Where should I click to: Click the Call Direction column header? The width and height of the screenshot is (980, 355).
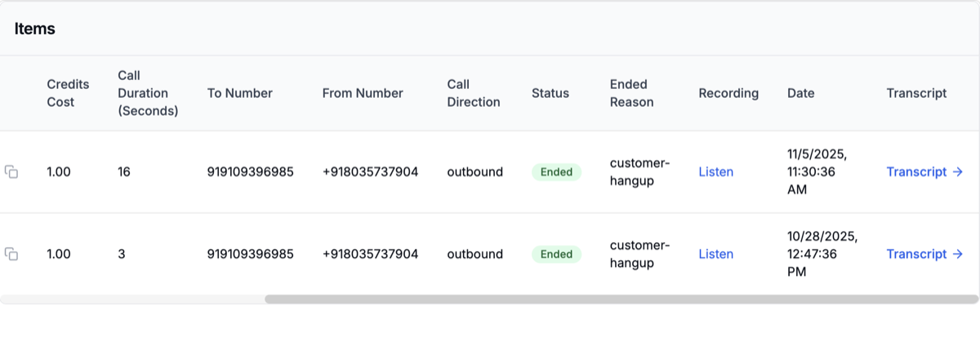(473, 93)
